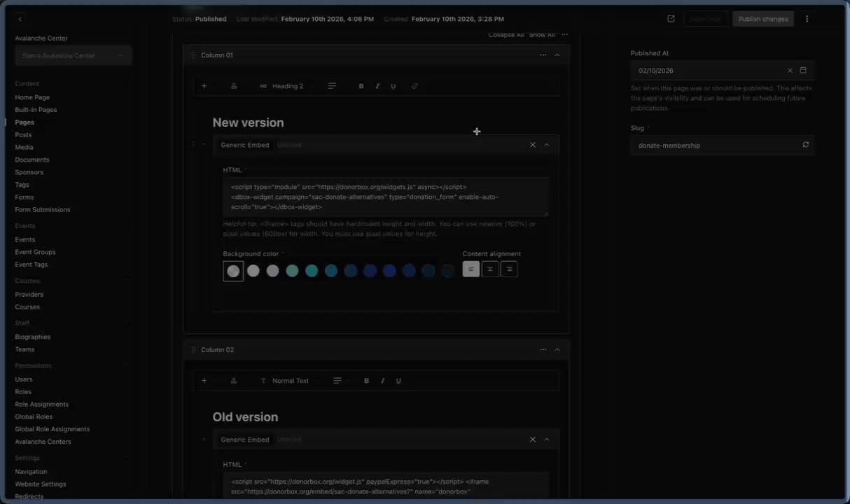Insert a link in the Column 01 toolbar
Screen dimensions: 850x504
[x=414, y=86]
